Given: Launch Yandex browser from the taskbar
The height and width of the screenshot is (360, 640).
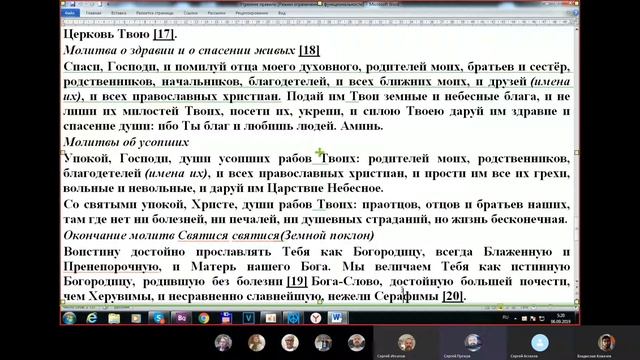Looking at the screenshot, I should click(315, 318).
